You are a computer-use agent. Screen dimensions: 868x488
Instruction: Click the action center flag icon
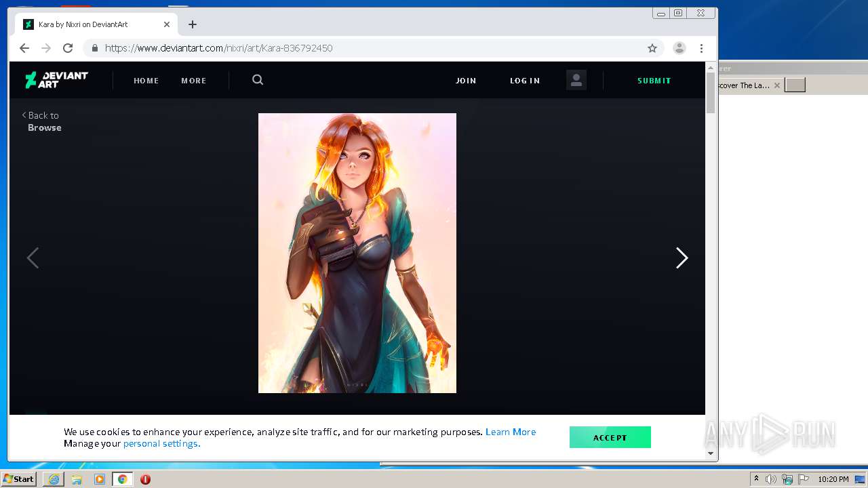tap(804, 479)
